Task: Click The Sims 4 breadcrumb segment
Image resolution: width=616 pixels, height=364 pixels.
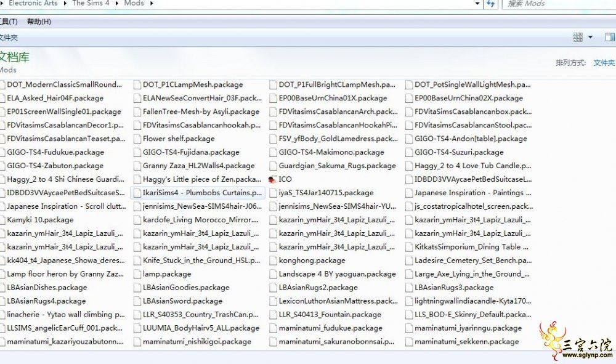Action: coord(91,3)
